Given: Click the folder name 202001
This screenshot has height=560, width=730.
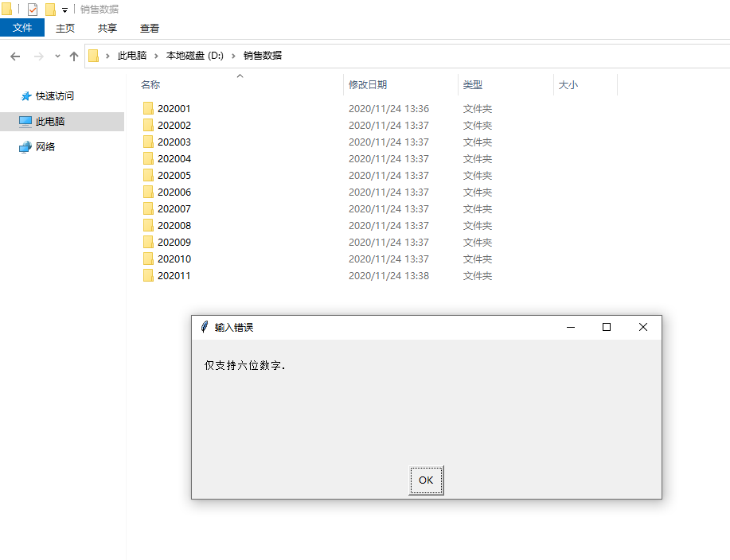Looking at the screenshot, I should click(x=174, y=108).
